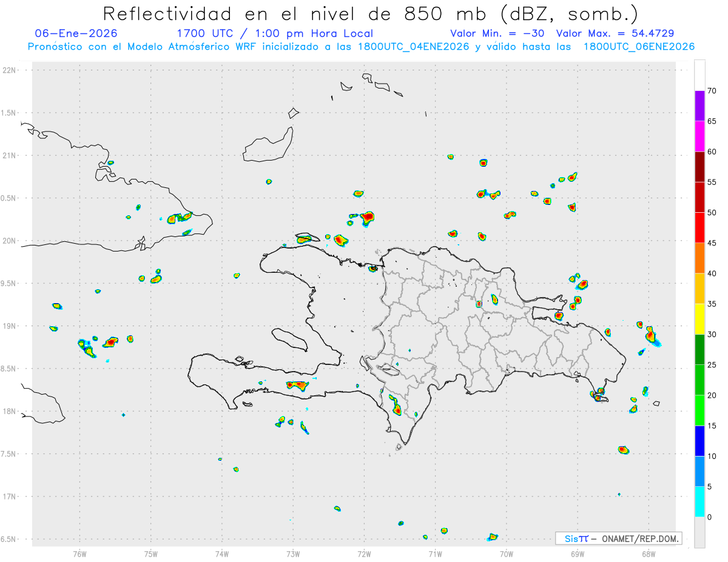Click the colorbar label '10'
This screenshot has width=728, height=562.
pos(712,457)
